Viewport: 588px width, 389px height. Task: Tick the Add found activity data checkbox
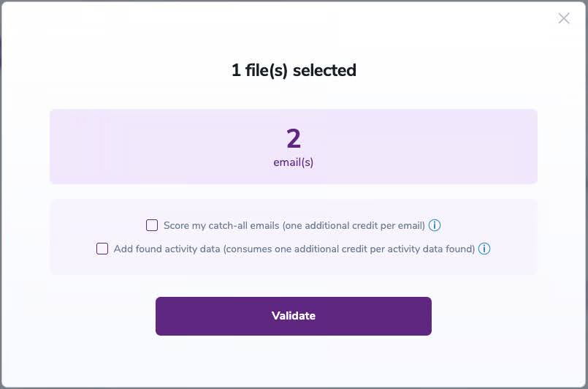[102, 249]
